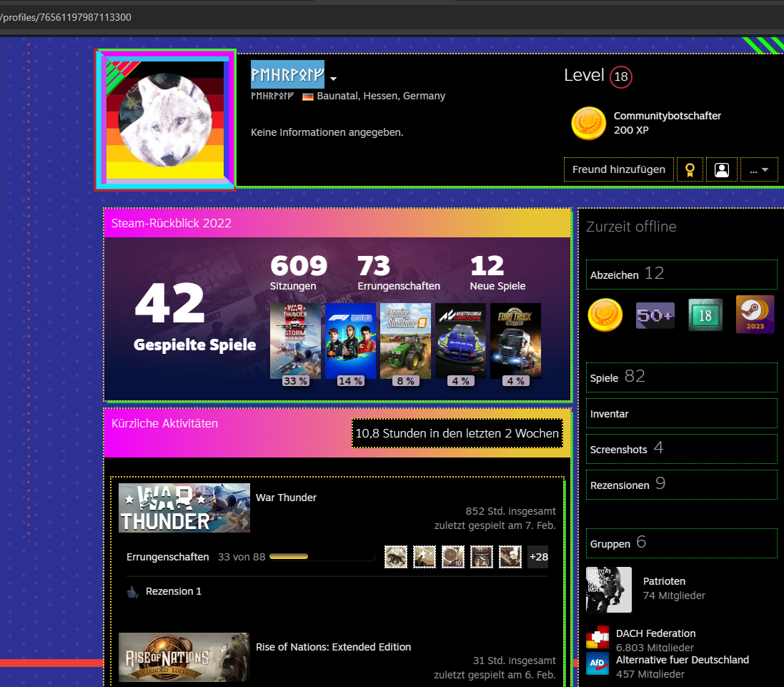Click the green 18 years badge

(x=705, y=315)
